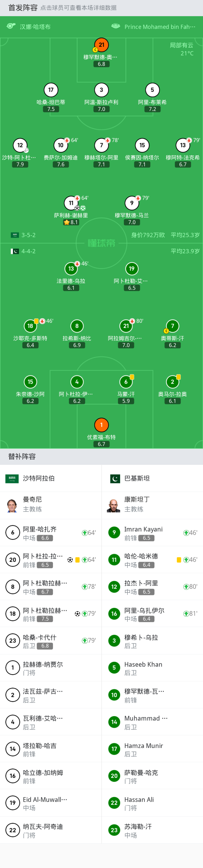This screenshot has width=203, height=868.
Task: Click substitute Hassan Ali goalkeeper row
Action: 152,803
